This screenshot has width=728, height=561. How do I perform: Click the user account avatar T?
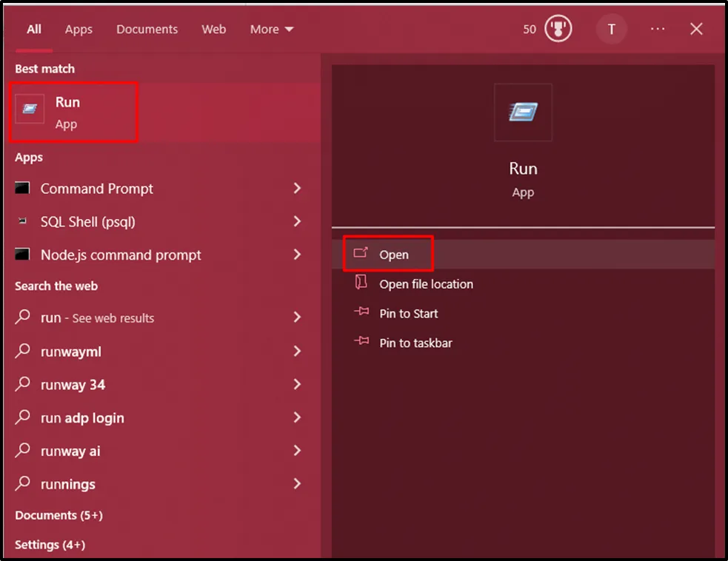pyautogui.click(x=611, y=29)
